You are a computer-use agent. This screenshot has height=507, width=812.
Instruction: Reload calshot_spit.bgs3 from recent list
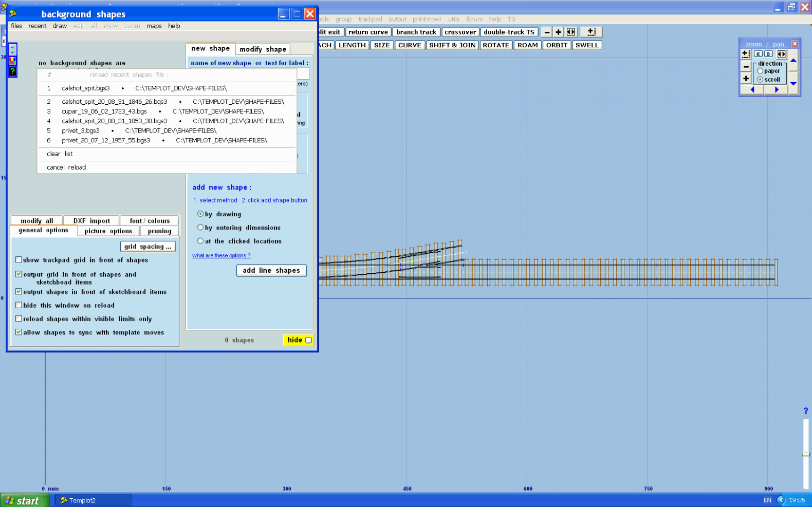(x=167, y=88)
